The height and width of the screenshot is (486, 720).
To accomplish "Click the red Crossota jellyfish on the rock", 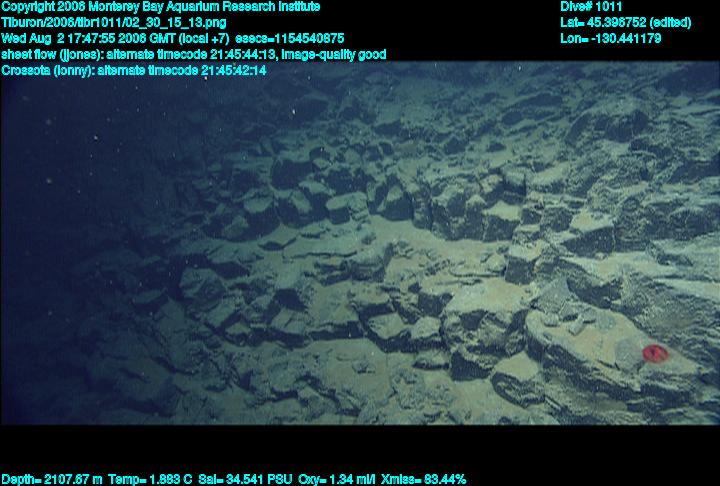I will 653,352.
